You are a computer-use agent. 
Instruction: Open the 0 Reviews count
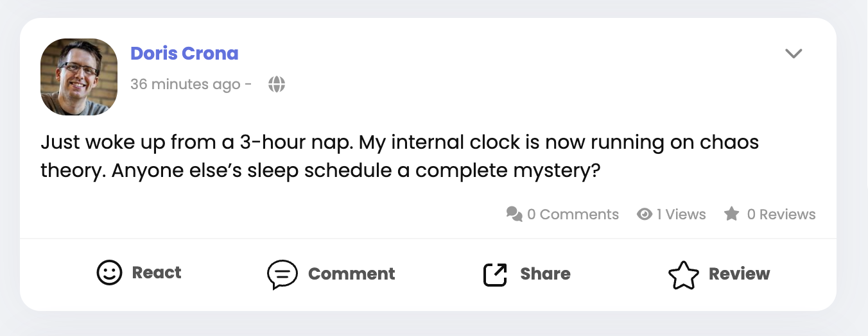781,214
